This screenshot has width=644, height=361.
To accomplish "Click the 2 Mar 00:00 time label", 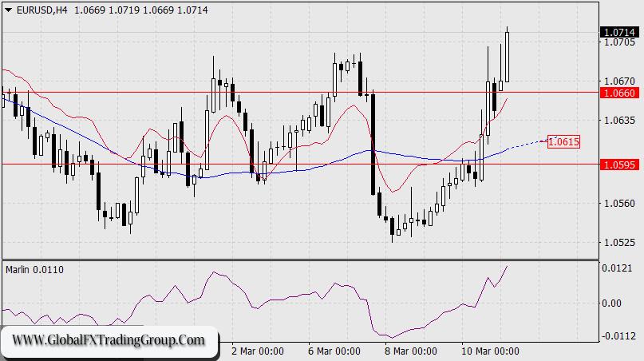I will tap(258, 351).
